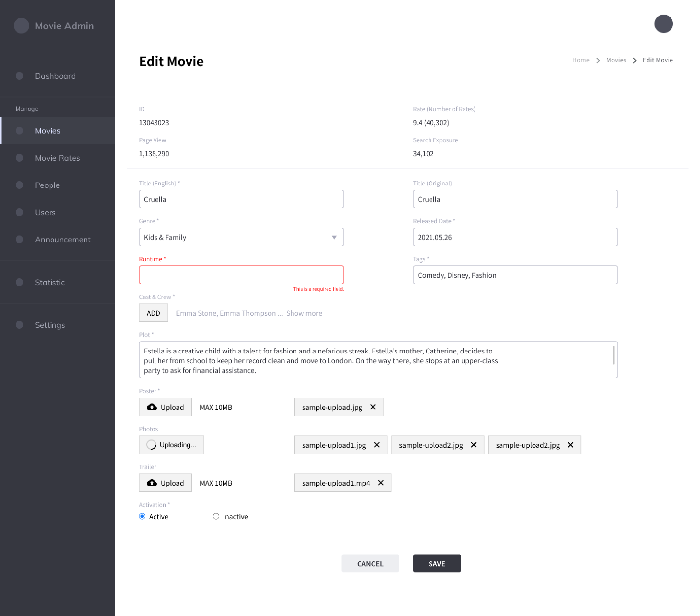Click the chevron after Movies in breadcrumb
This screenshot has width=700, height=616.
pos(634,60)
